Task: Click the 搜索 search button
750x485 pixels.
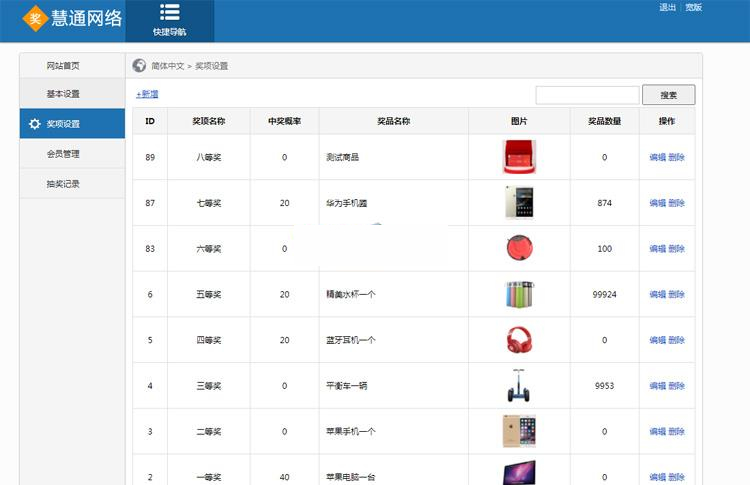Action: 668,95
